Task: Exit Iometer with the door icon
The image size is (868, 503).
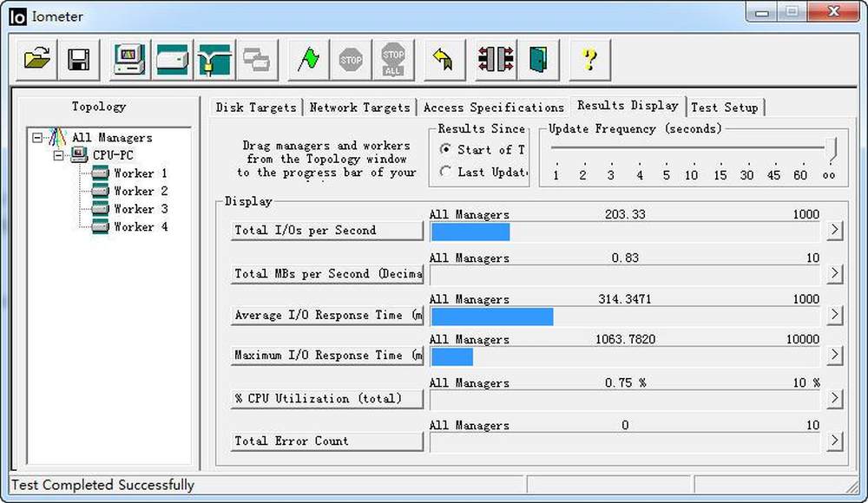Action: [538, 59]
